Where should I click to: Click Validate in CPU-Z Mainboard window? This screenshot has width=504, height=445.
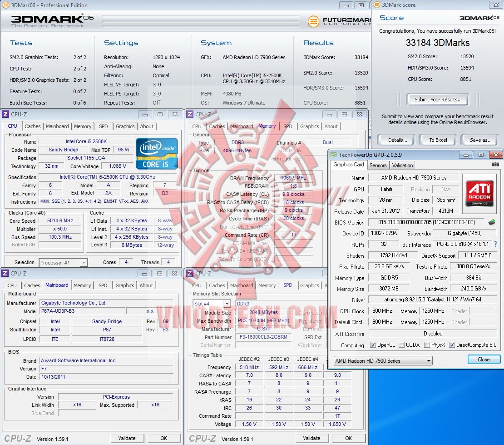click(127, 438)
